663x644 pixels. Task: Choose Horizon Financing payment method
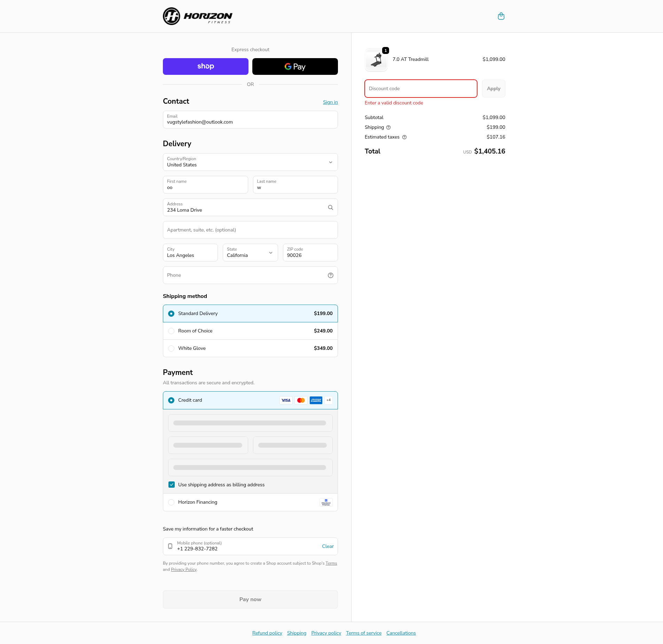[x=171, y=502]
